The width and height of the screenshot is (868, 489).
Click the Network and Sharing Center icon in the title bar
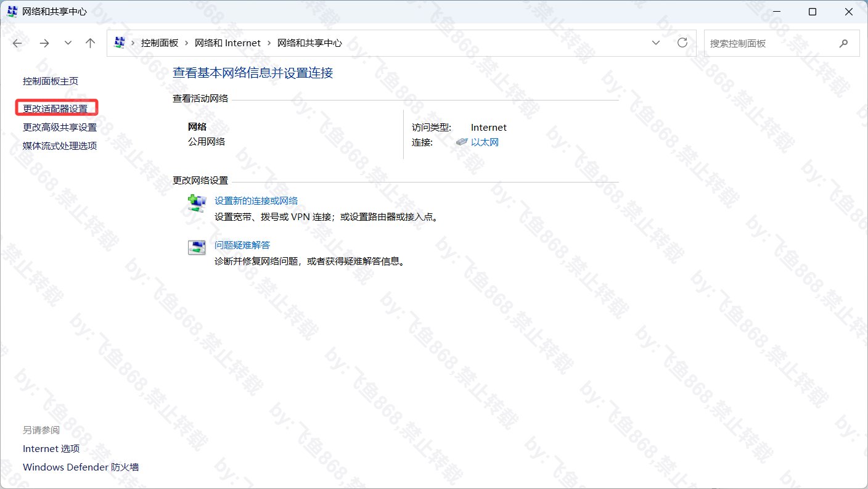pos(11,11)
